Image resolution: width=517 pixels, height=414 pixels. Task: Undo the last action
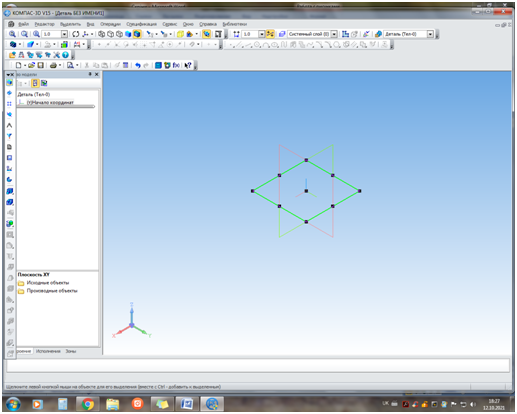click(x=138, y=65)
